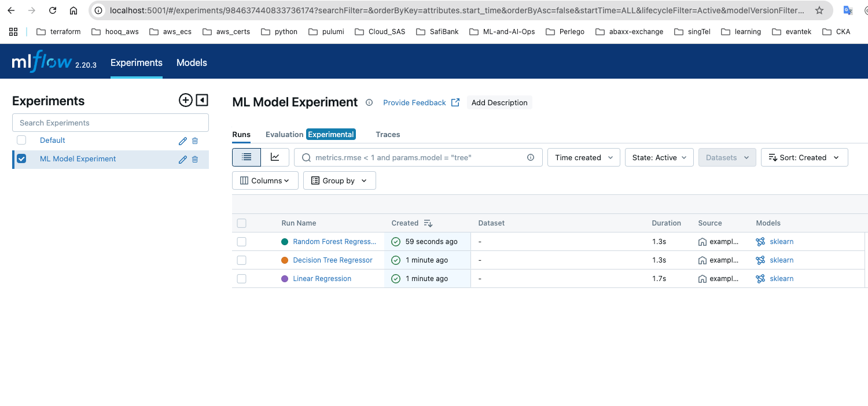Click source icon in Random Forest row
The image size is (868, 406).
click(703, 242)
